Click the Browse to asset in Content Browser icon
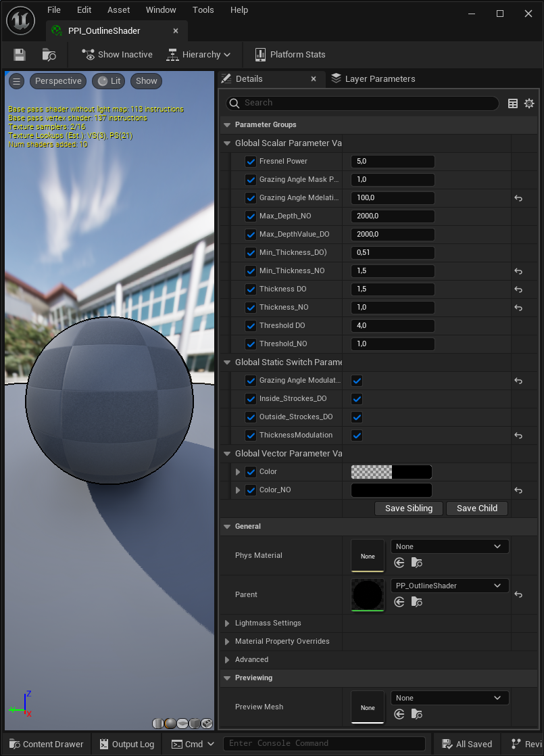This screenshot has height=756, width=544. coord(49,55)
